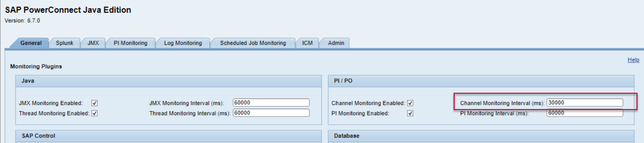644x143 pixels.
Task: Focus the Thread Monitoring Interval field
Action: click(271, 113)
